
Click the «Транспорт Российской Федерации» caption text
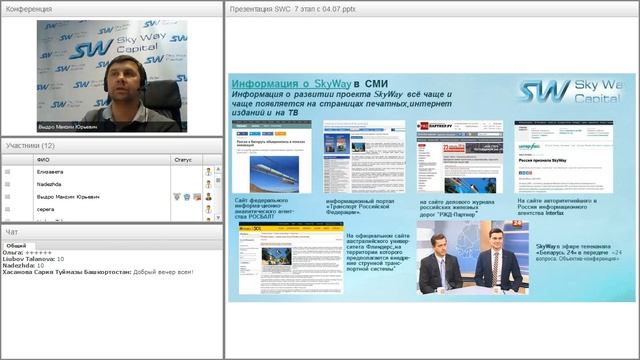click(360, 207)
